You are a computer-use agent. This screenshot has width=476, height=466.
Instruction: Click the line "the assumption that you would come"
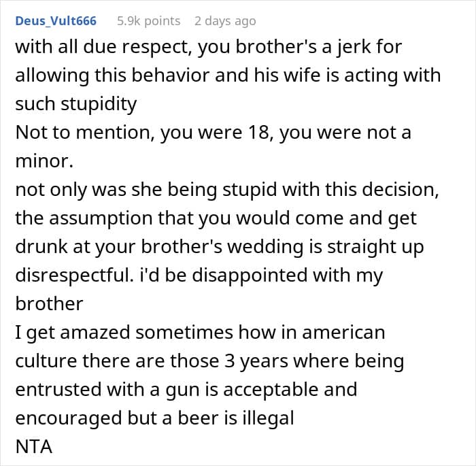click(x=216, y=219)
